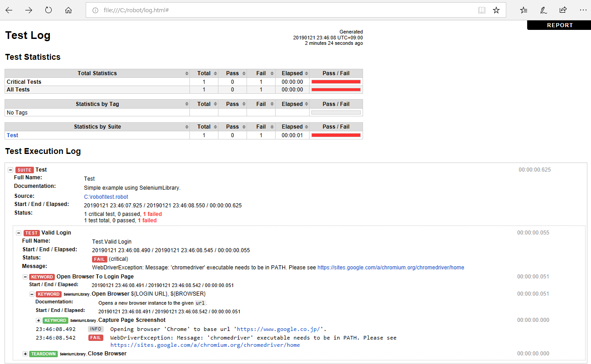Go to the browser home page
Screen dimensions: 591x364
click(68, 10)
